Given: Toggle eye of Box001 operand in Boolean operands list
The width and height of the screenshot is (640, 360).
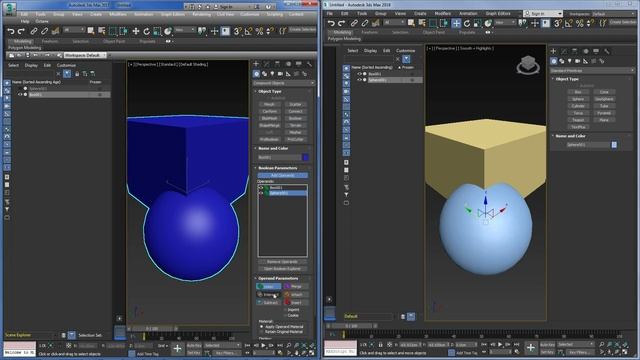Looking at the screenshot, I should pyautogui.click(x=261, y=187).
